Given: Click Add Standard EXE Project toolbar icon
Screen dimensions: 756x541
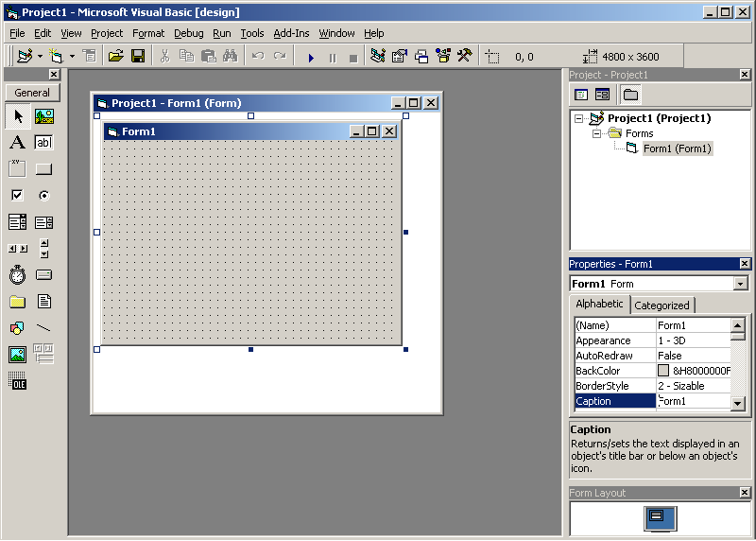Looking at the screenshot, I should pos(25,57).
